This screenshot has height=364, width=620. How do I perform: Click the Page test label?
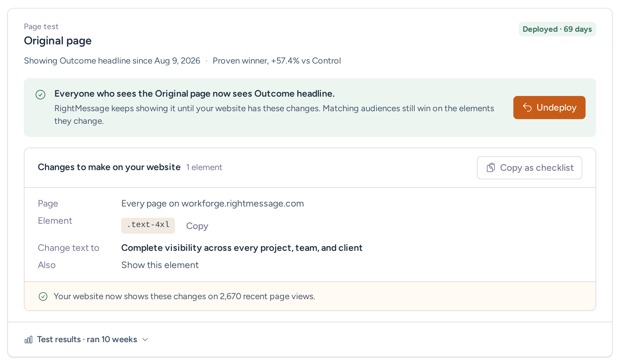(41, 26)
